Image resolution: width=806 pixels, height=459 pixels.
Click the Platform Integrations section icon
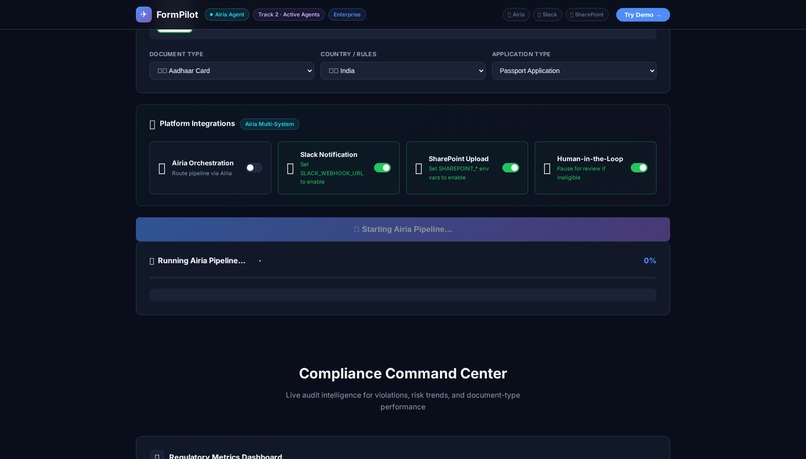152,124
